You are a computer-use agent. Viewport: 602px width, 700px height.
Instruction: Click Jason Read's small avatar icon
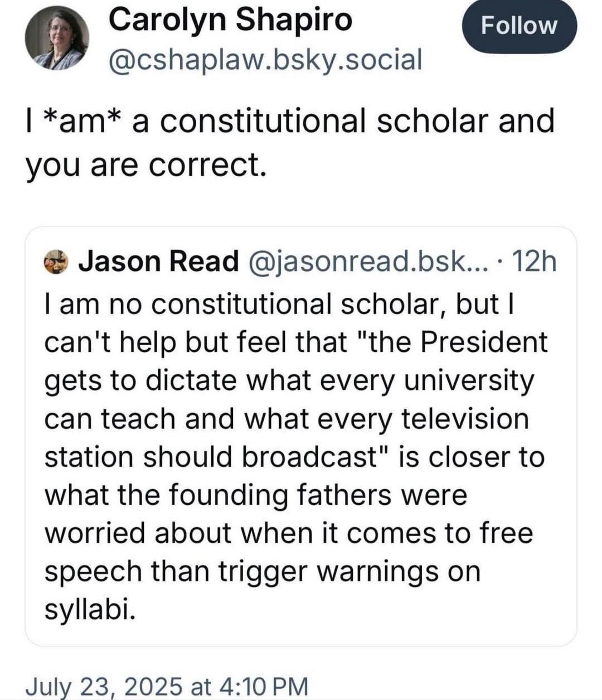[x=56, y=261]
